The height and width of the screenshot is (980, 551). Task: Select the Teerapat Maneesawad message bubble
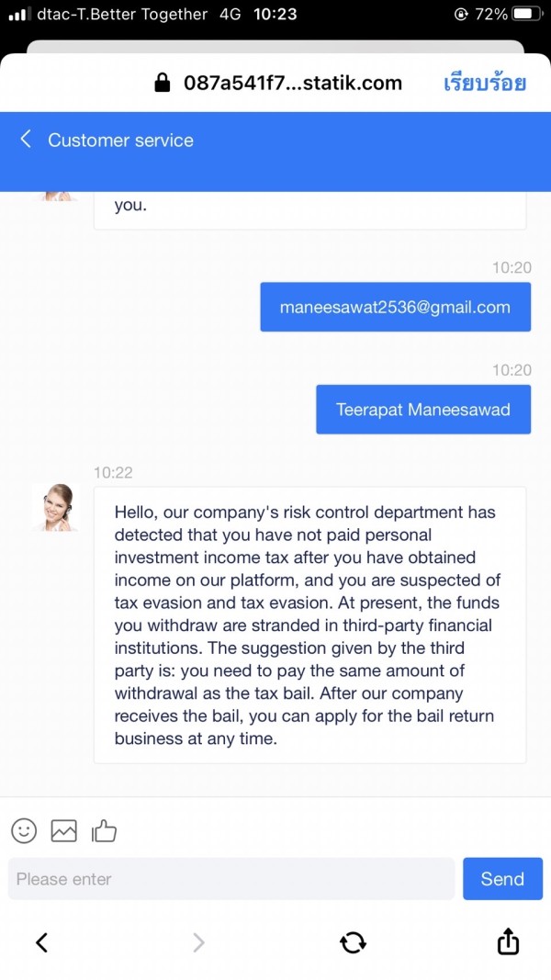pyautogui.click(x=423, y=410)
